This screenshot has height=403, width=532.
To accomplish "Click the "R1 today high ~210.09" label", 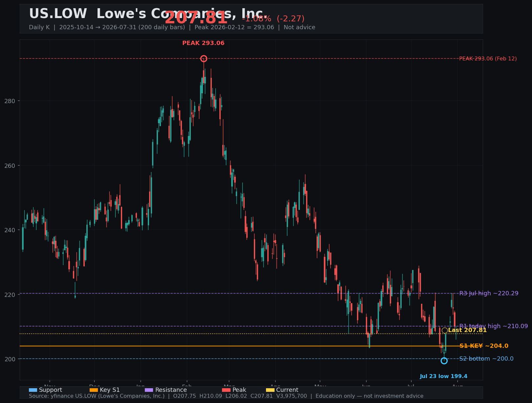I will tap(494, 326).
